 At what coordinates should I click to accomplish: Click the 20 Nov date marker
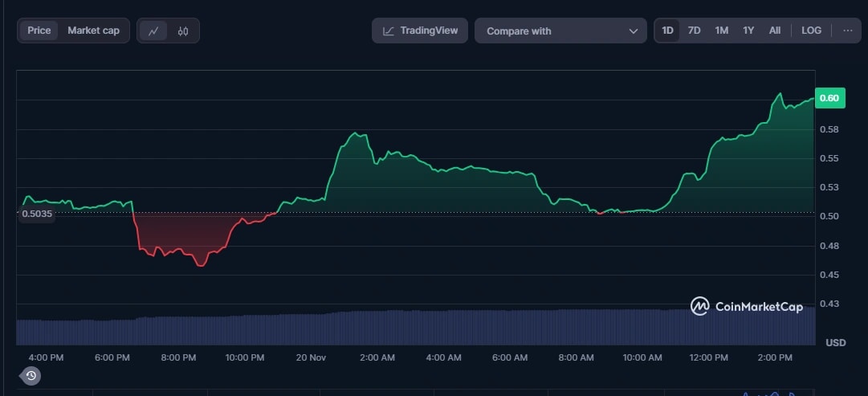(x=311, y=357)
